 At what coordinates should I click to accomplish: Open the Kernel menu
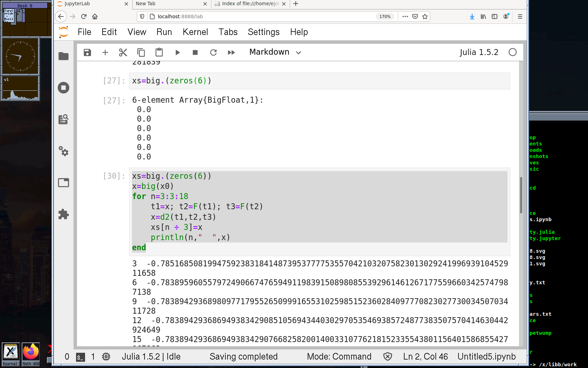(195, 32)
